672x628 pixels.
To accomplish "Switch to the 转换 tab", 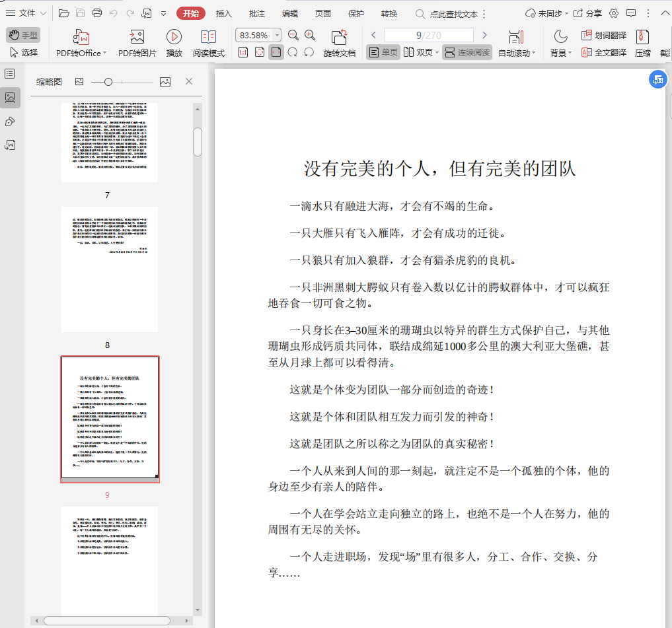I will [389, 14].
